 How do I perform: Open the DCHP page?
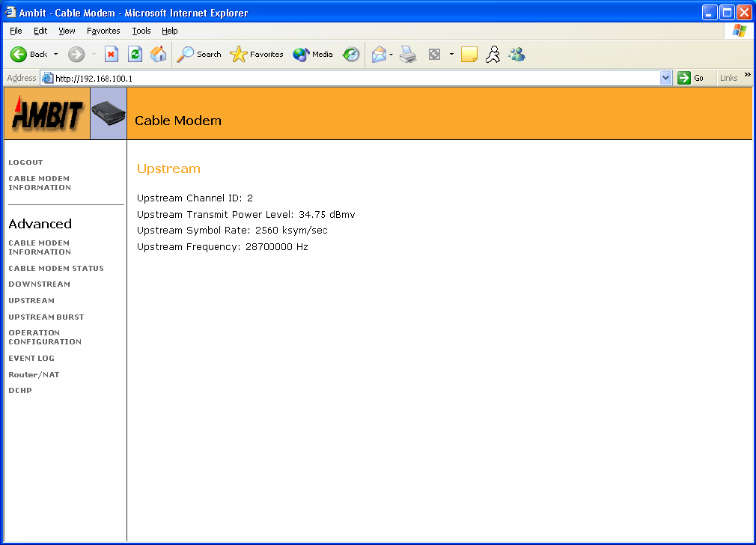point(20,390)
